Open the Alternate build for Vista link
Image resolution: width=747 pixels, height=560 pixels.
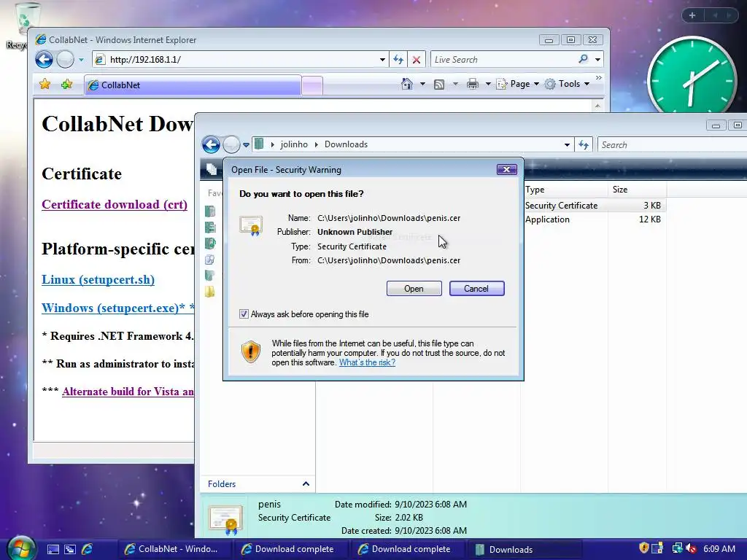point(128,392)
